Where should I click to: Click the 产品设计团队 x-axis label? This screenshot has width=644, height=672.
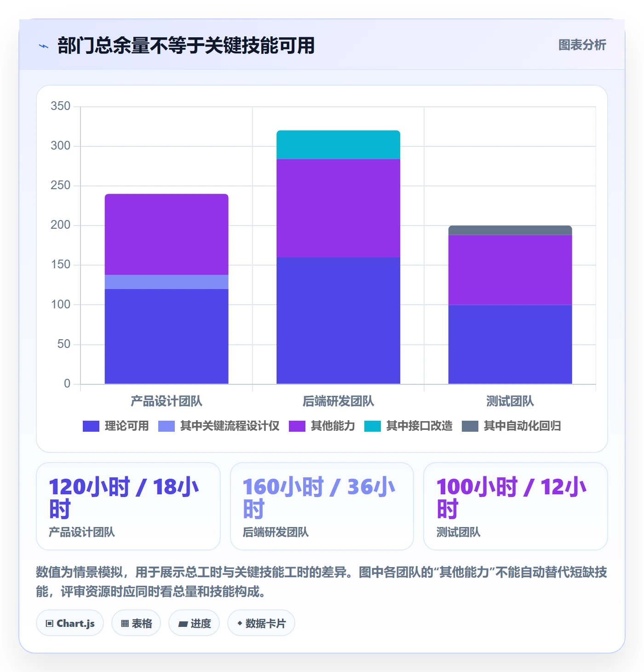(167, 401)
